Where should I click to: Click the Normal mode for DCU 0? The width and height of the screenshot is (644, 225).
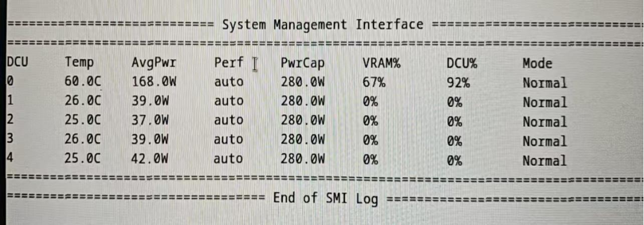(x=545, y=83)
